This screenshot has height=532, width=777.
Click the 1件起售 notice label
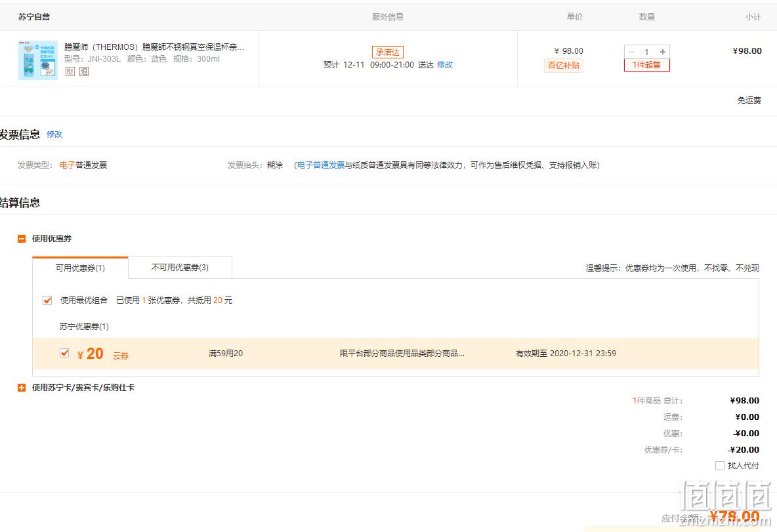tap(646, 65)
